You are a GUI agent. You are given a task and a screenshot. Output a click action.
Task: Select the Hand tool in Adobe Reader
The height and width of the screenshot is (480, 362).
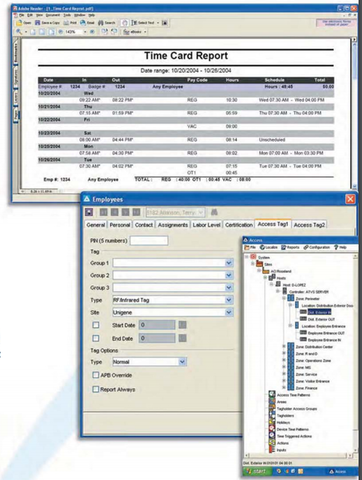coord(125,23)
